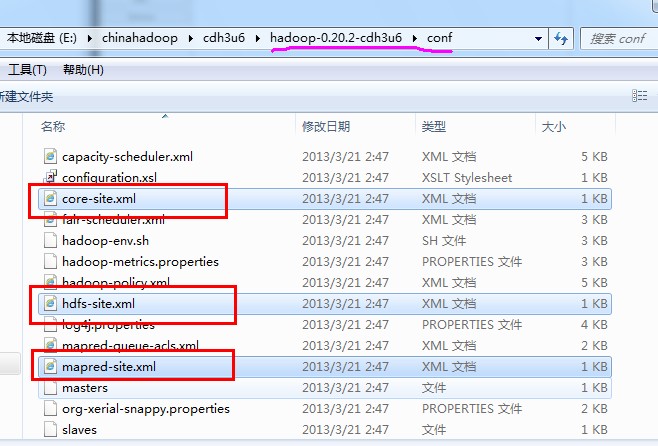Click the refresh button beside address bar
Screen dimensions: 658x446
pyautogui.click(x=561, y=39)
